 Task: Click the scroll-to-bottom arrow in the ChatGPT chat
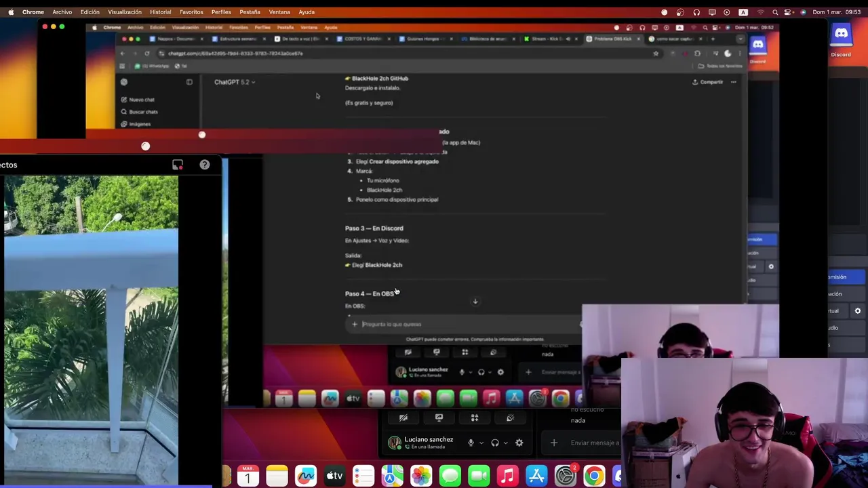pyautogui.click(x=475, y=302)
